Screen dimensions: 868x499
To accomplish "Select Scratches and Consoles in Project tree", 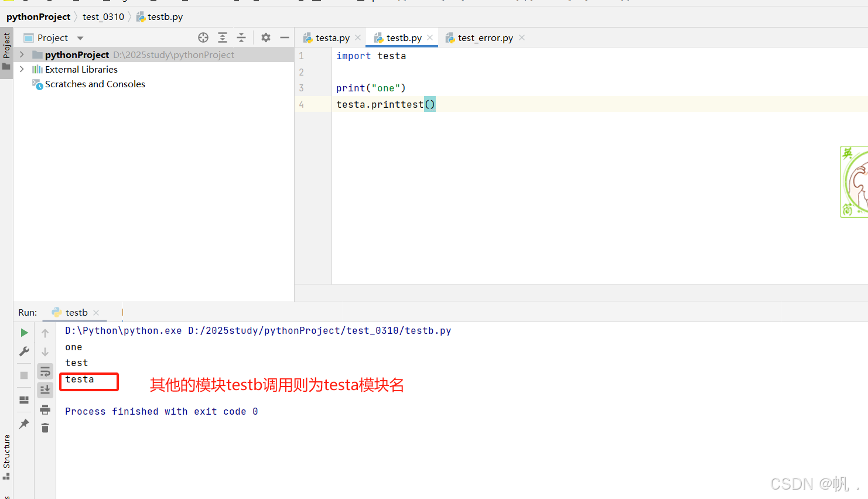I will point(94,84).
